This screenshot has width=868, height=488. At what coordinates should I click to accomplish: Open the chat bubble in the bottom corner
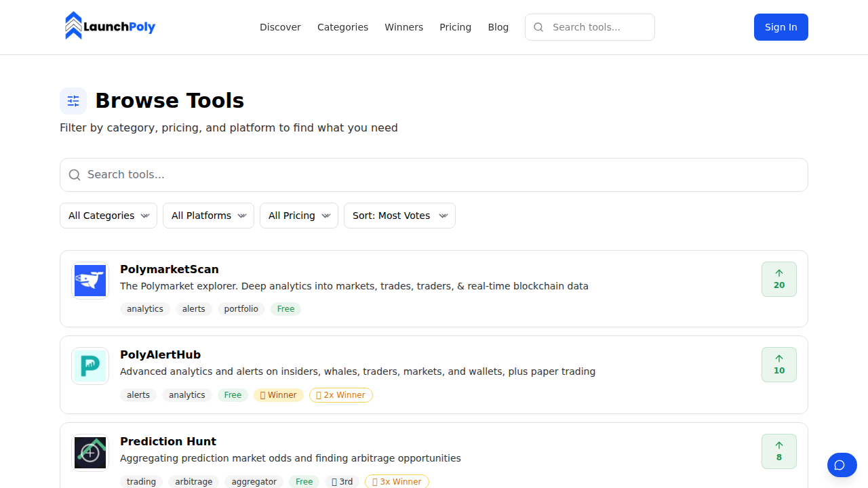point(842,465)
